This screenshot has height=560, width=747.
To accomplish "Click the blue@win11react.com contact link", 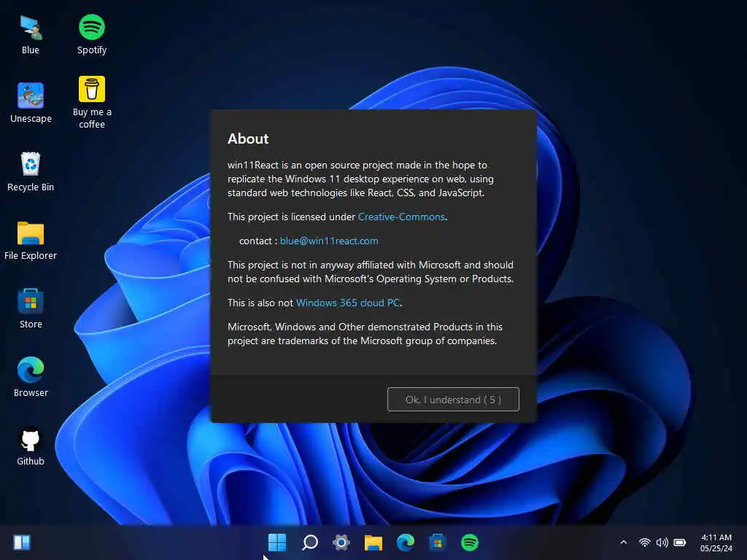I will pos(329,241).
